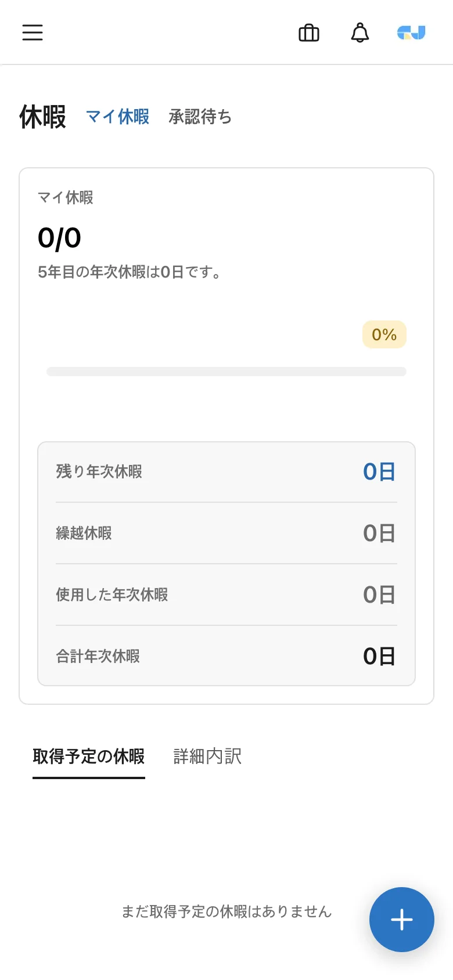Select the 合計年次休暇 row

227,656
